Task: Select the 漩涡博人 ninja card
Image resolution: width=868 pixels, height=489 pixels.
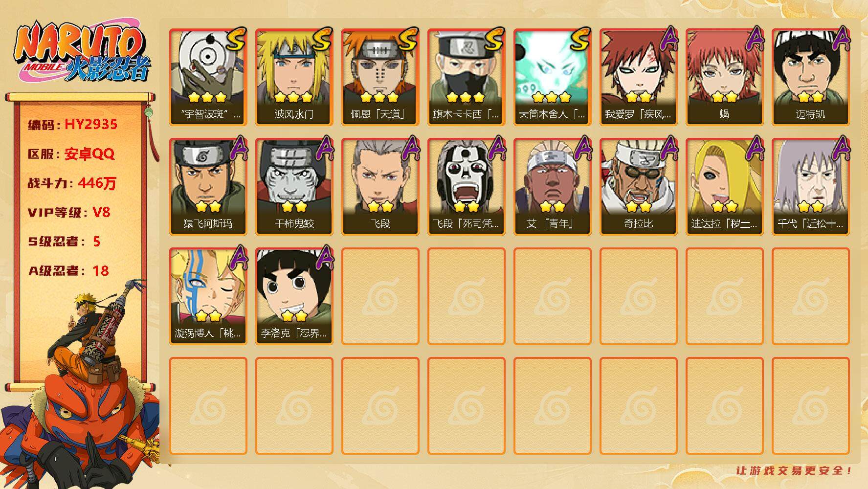Action: pyautogui.click(x=208, y=296)
